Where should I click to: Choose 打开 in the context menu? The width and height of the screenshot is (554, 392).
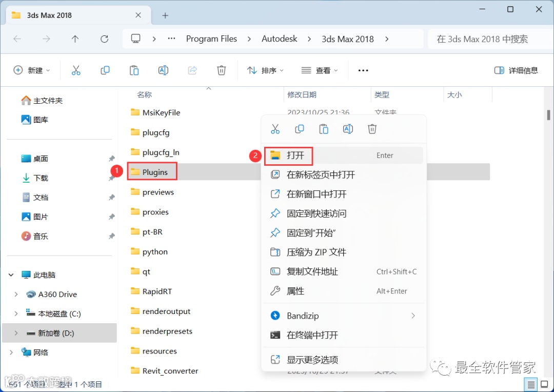coord(344,155)
